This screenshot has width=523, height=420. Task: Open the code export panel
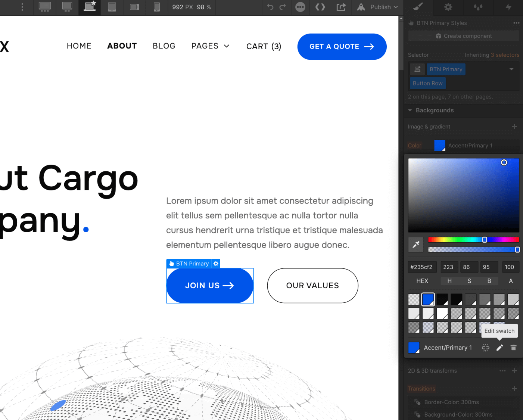click(320, 7)
